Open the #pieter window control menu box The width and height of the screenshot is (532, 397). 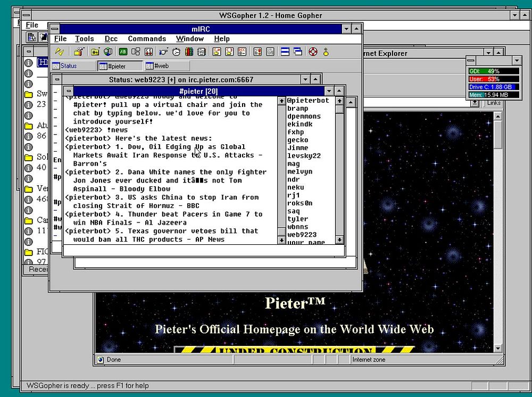tap(68, 91)
